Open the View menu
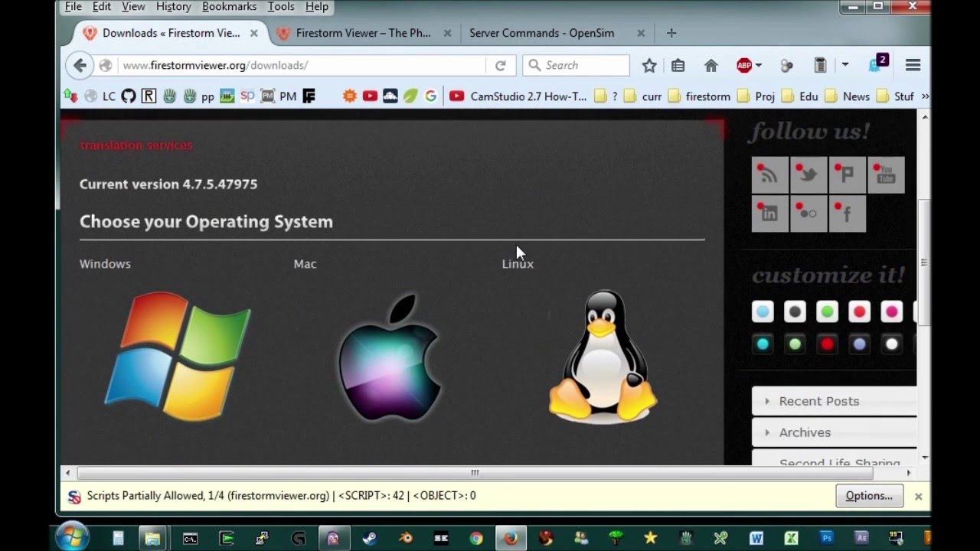The height and width of the screenshot is (551, 980). pos(133,7)
